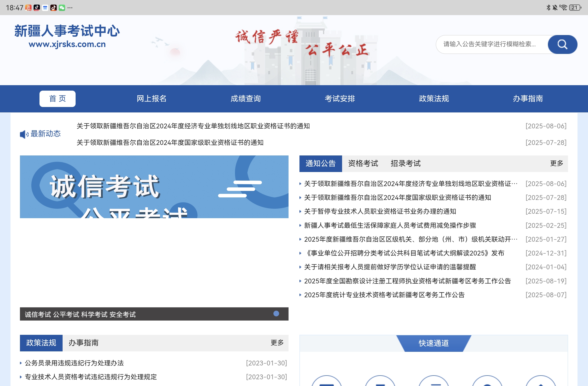The width and height of the screenshot is (588, 386).
Task: Open the 办事指南 tab in the policy panel
Action: pyautogui.click(x=84, y=343)
